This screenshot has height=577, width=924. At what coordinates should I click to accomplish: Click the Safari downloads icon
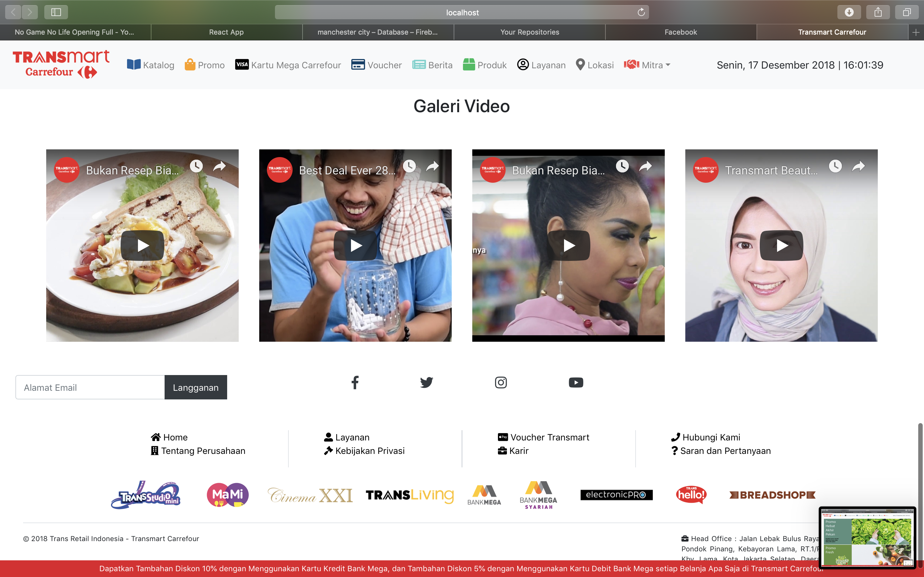(x=849, y=12)
